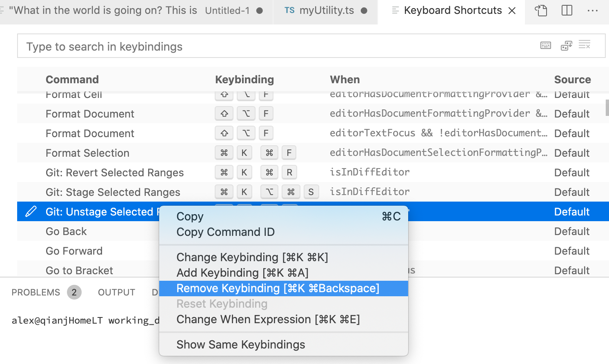Open the More Actions ellipsis menu
This screenshot has width=609, height=364.
pyautogui.click(x=593, y=11)
